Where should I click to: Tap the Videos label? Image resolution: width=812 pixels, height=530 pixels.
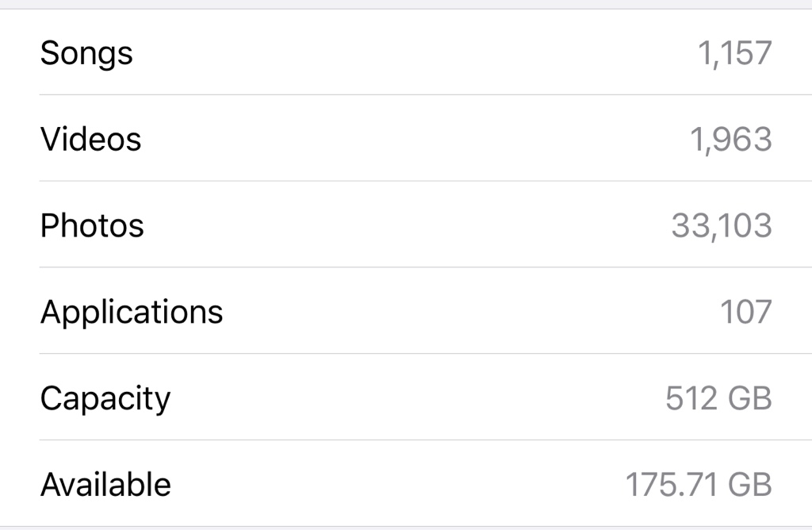pos(90,140)
